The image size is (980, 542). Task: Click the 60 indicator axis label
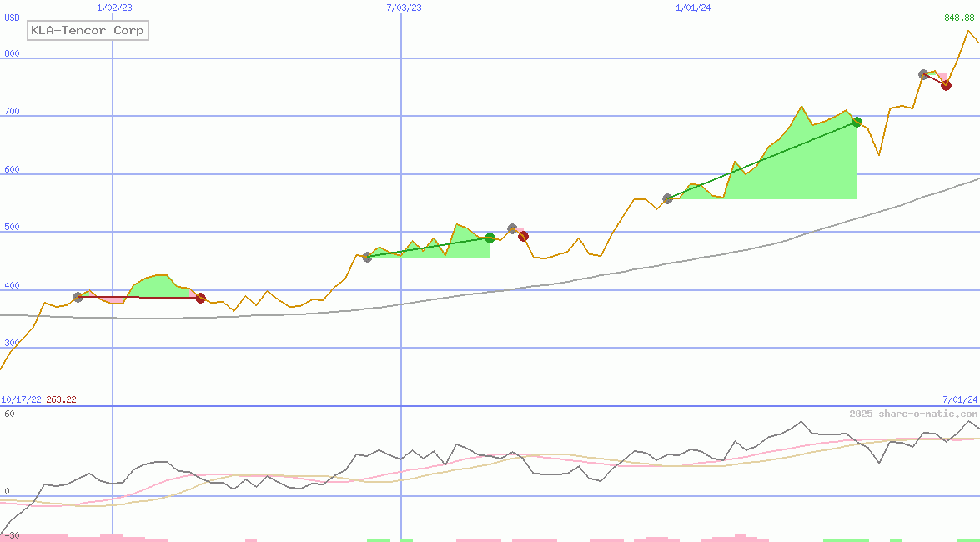click(x=8, y=414)
